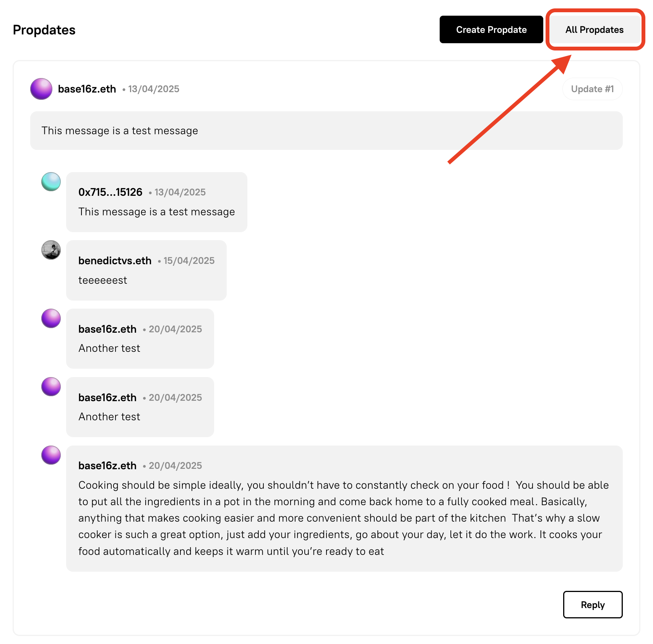
Task: Click the main update's test message box
Action: pos(326,131)
